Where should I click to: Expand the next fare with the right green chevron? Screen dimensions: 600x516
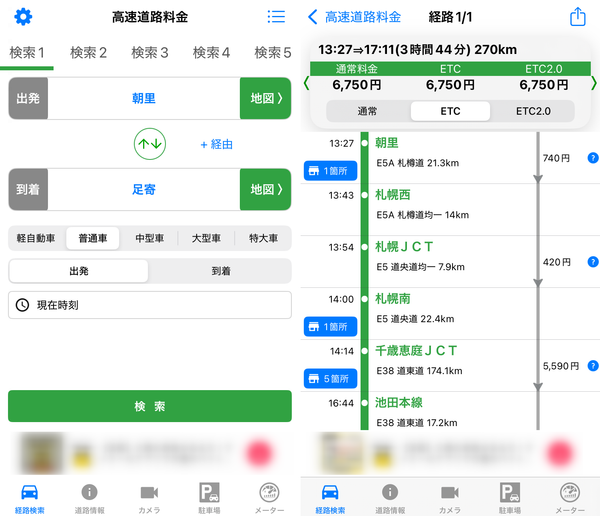coord(593,83)
